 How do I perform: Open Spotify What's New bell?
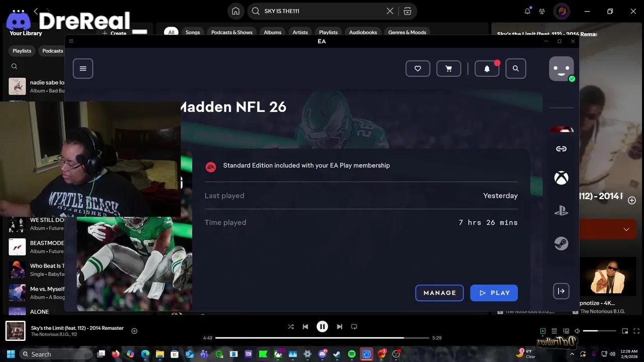pyautogui.click(x=527, y=11)
